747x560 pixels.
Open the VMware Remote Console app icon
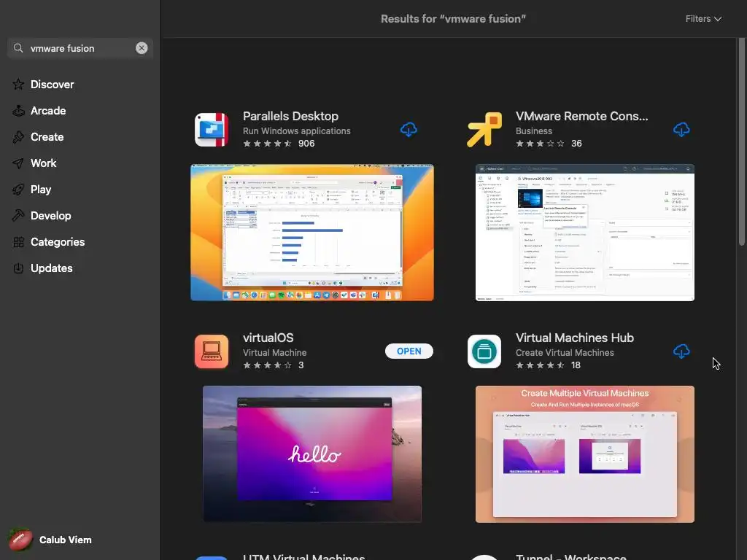click(x=484, y=130)
